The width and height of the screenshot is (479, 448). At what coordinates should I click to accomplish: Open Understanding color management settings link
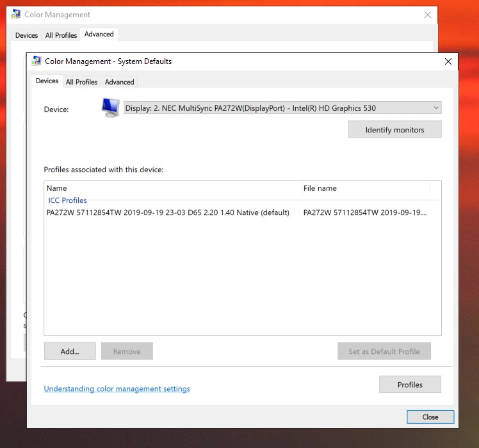coord(117,388)
